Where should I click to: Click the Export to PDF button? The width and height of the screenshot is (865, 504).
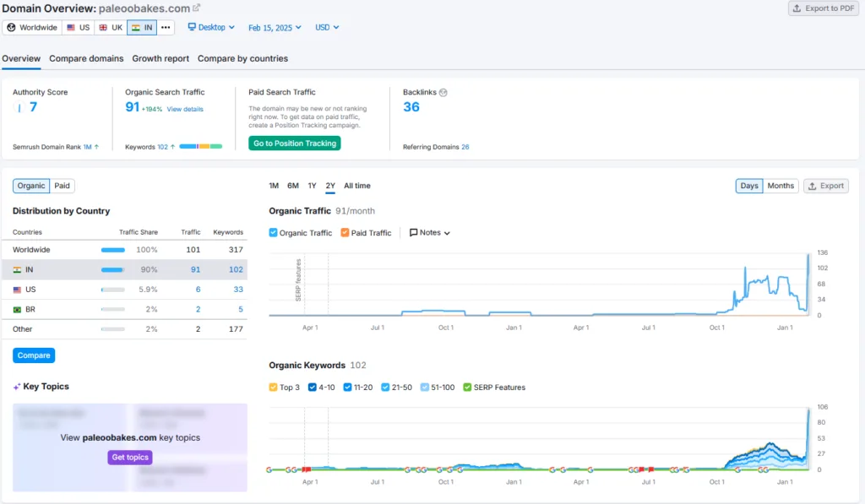(x=824, y=8)
